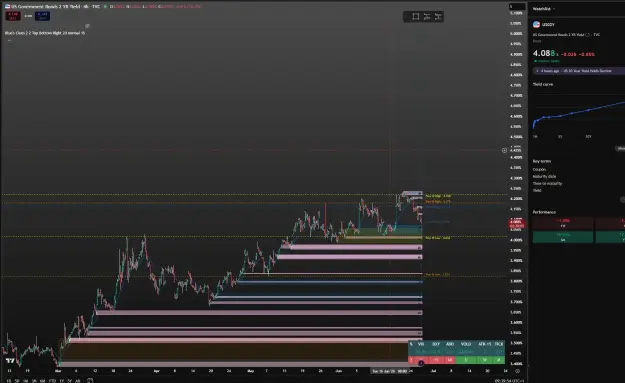This screenshot has height=383, width=625.
Task: Click the TICK header in the data table
Action: click(499, 344)
